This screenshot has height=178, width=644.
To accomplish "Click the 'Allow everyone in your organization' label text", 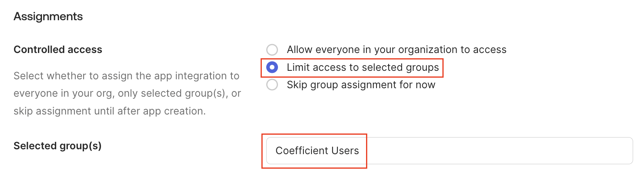I will 396,50.
